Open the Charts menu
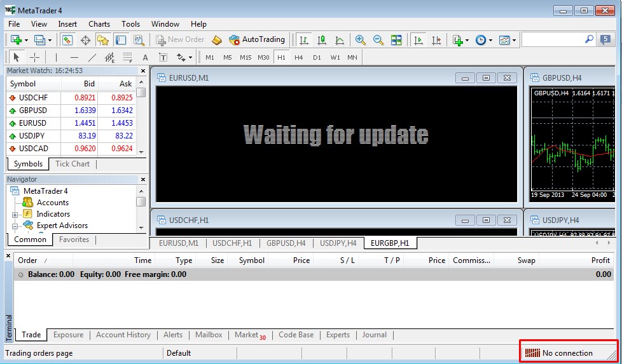This screenshot has height=364, width=622. tap(99, 24)
